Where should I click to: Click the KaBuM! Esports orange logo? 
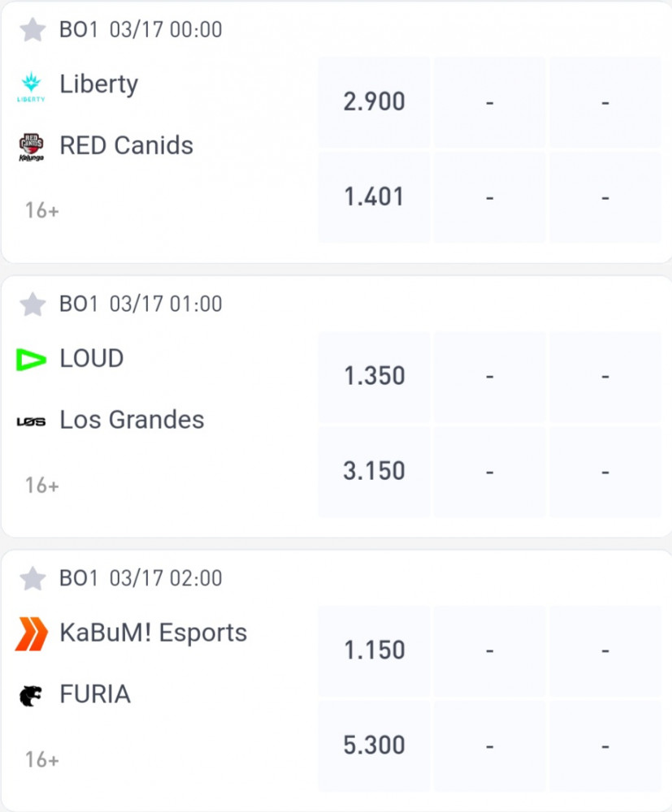[31, 634]
